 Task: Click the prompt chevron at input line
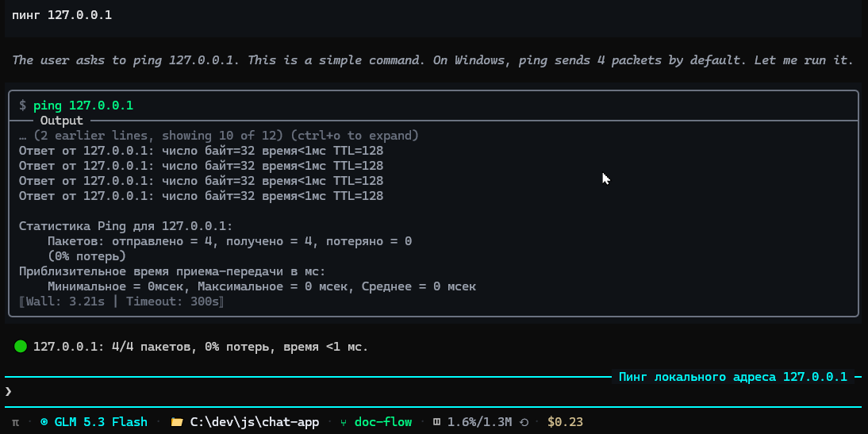click(x=8, y=392)
